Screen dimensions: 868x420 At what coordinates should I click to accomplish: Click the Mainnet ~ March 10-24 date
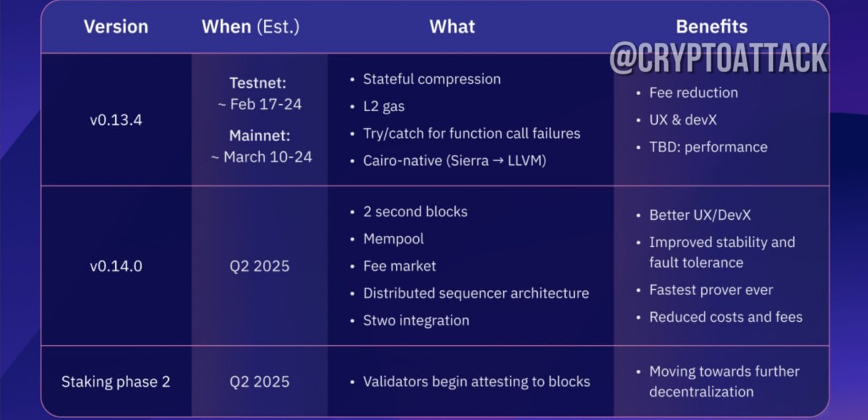tap(260, 145)
